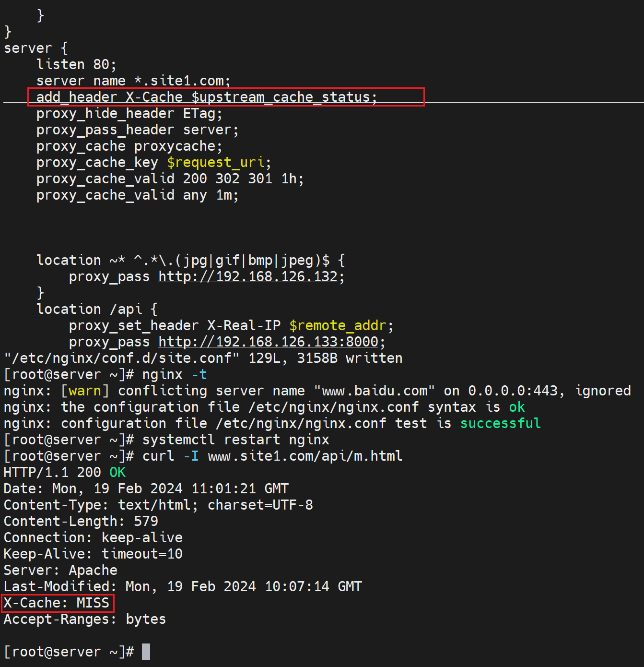644x667 pixels.
Task: Click the "HTTP/1.1 200 OK" status line
Action: (x=64, y=472)
